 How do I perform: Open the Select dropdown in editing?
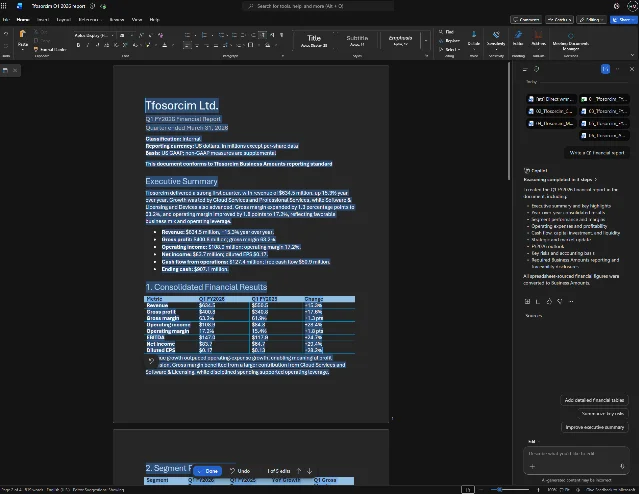pos(450,50)
